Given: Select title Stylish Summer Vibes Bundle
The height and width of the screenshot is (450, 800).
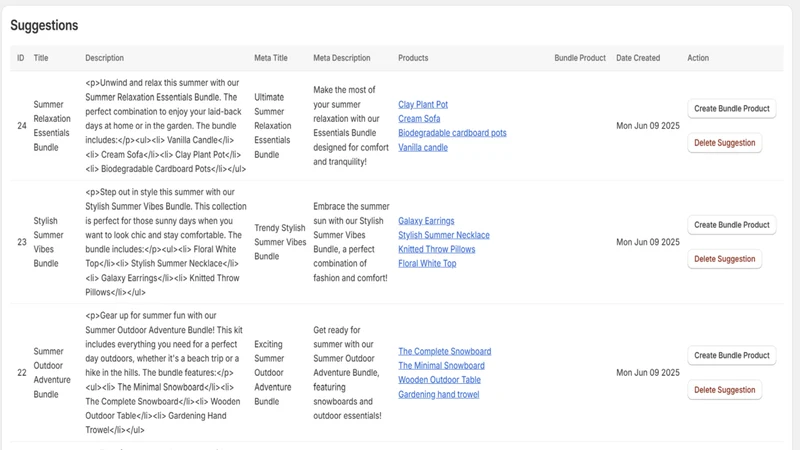Looking at the screenshot, I should [x=48, y=242].
